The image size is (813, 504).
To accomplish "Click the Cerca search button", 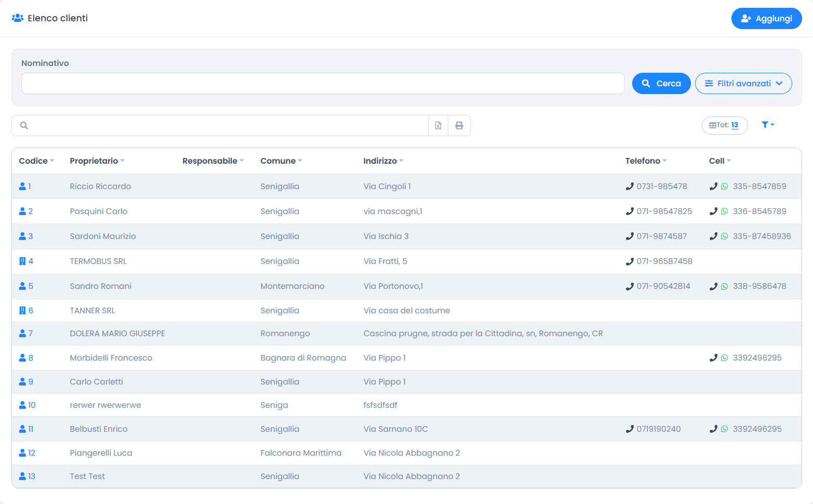I will (x=661, y=84).
